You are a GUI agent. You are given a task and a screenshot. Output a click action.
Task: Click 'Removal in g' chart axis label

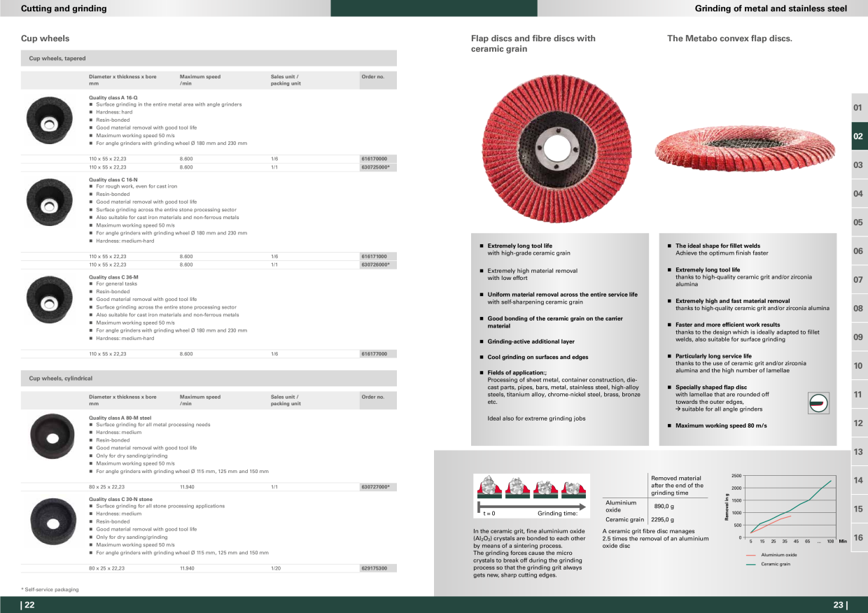727,507
